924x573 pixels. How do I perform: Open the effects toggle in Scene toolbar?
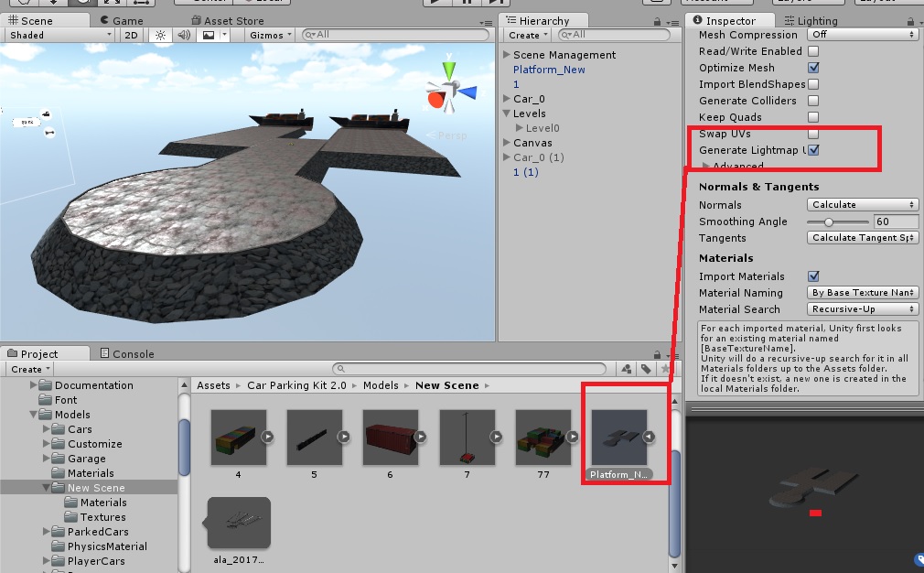210,33
